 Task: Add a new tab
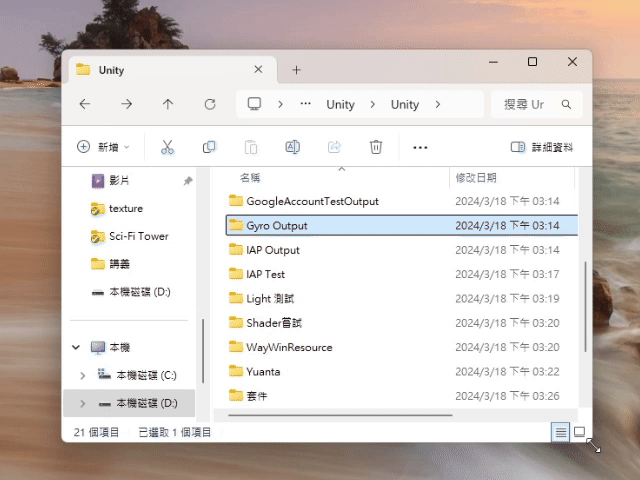tap(296, 70)
